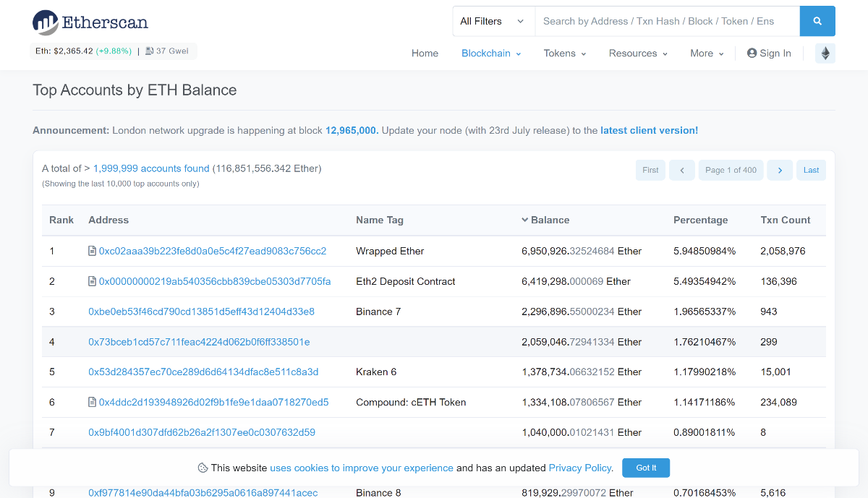Image resolution: width=868 pixels, height=498 pixels.
Task: Click percentage 5.49354942%
Action: (705, 282)
